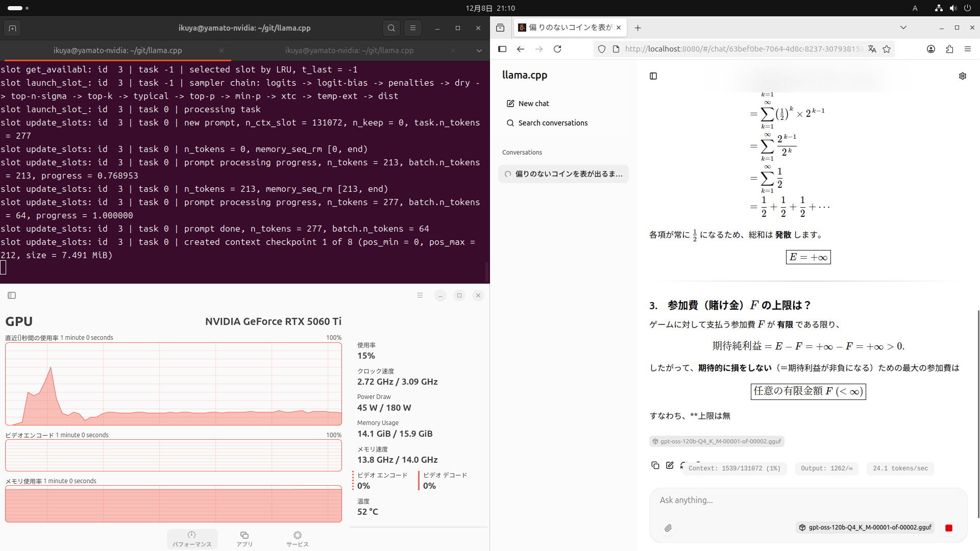Open llama.cpp settings gear icon

(962, 76)
